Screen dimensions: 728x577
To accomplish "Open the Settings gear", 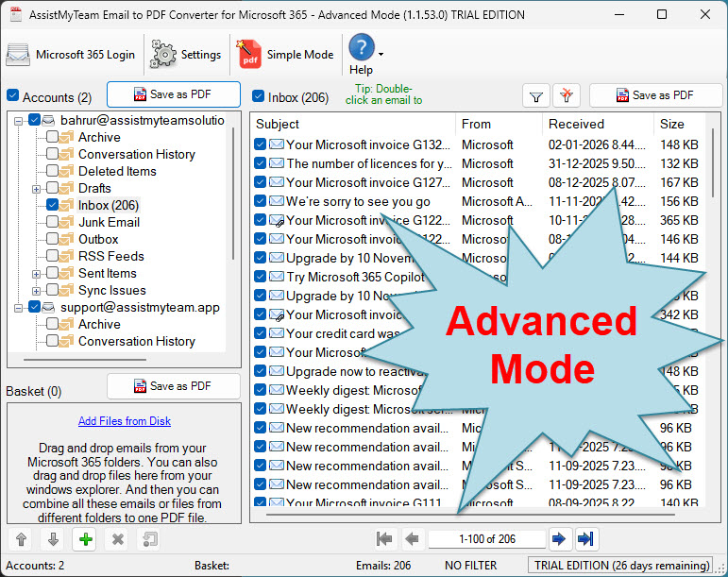I will click(x=186, y=55).
